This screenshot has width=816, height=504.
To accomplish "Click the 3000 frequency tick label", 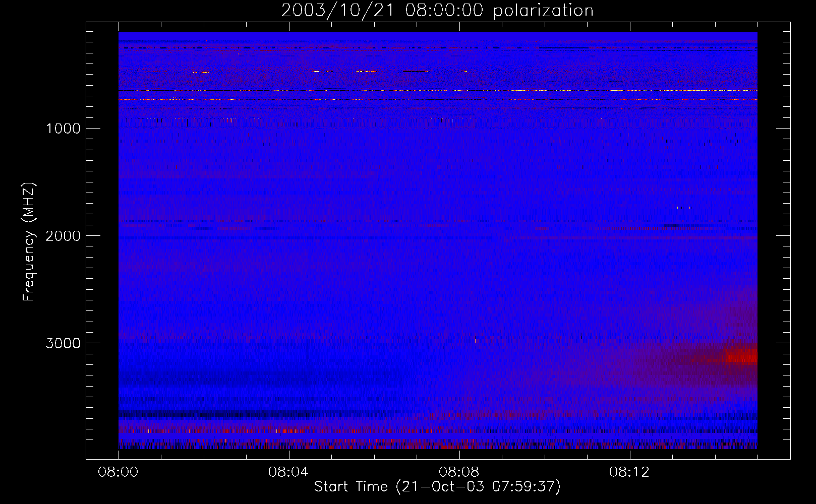I will pos(63,343).
